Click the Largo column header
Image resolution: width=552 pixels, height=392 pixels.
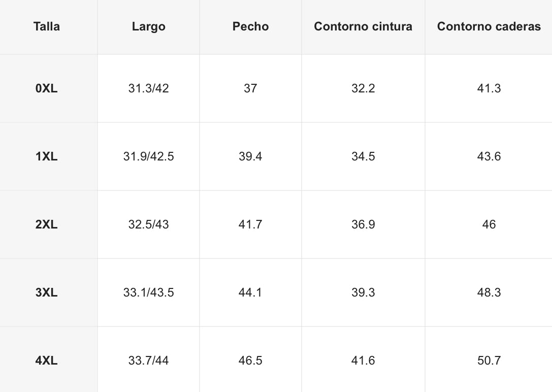coord(148,27)
